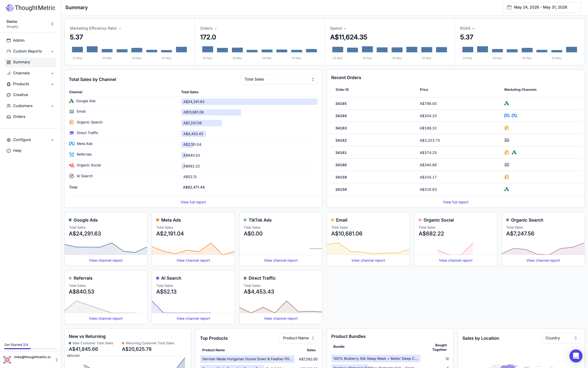The height and width of the screenshot is (368, 588).
Task: Open the Demo Shopify store switcher
Action: [x=30, y=24]
